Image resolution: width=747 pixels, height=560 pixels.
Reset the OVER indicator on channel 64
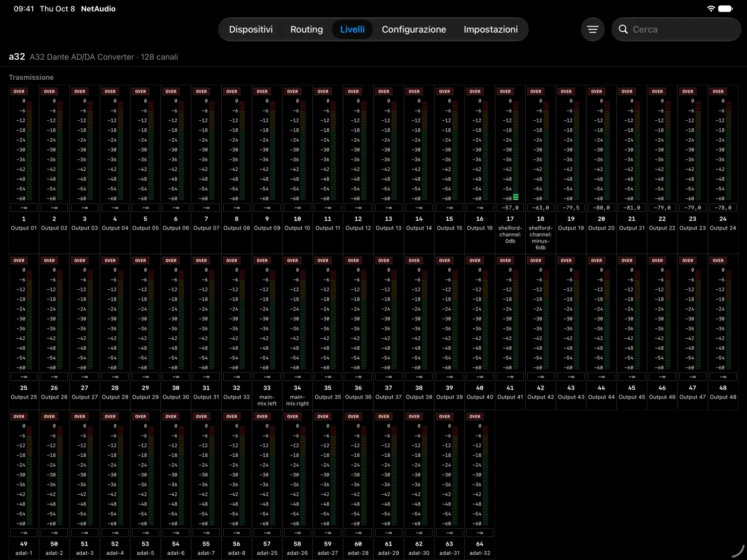[475, 416]
